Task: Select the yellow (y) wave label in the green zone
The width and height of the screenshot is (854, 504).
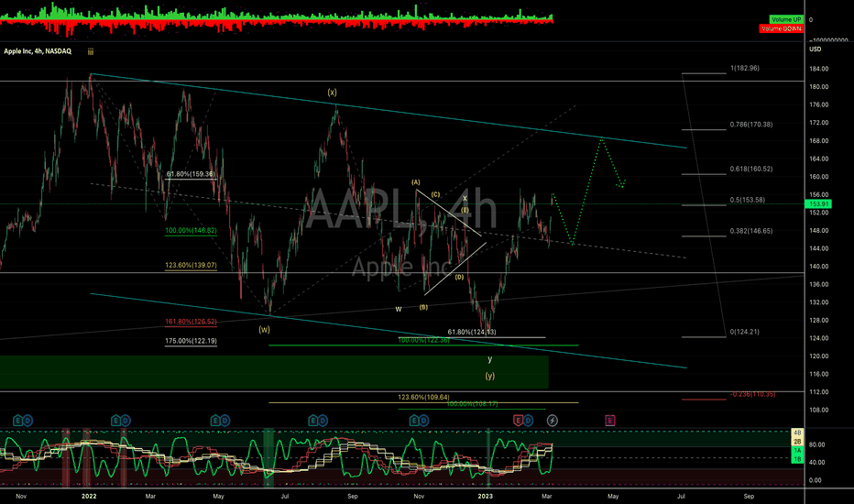Action: coord(490,376)
